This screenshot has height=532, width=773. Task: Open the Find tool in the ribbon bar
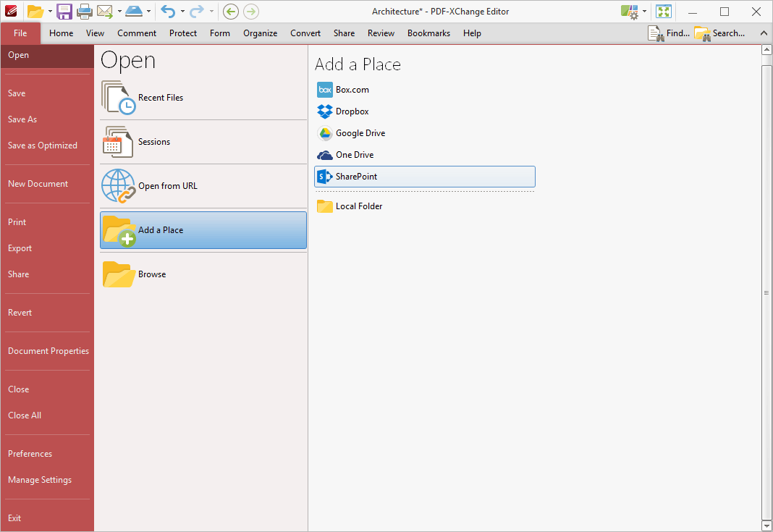coord(669,33)
